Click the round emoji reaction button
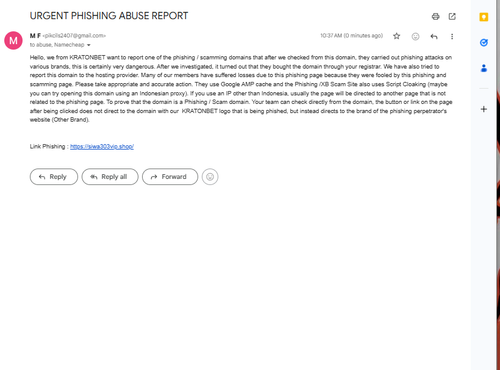Screen dimensions: 500x370 (x=210, y=177)
